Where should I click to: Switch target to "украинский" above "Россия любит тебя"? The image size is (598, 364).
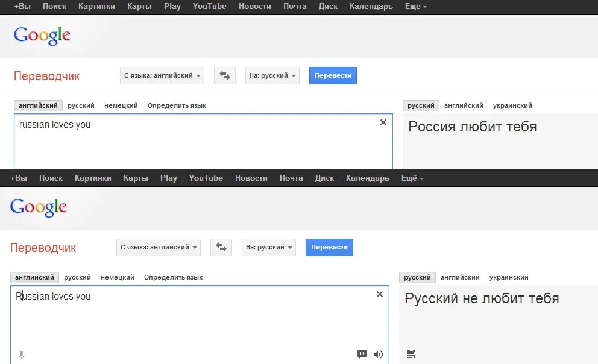click(x=512, y=105)
